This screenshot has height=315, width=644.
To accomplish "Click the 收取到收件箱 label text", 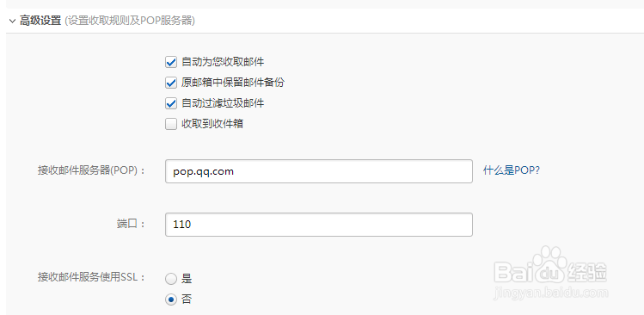I will tap(212, 124).
